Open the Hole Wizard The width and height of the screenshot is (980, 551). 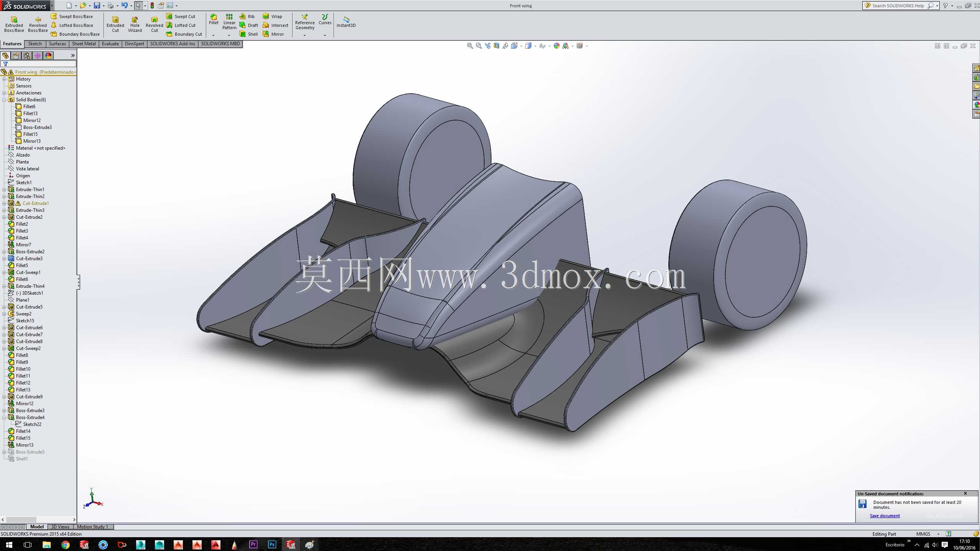(x=135, y=24)
